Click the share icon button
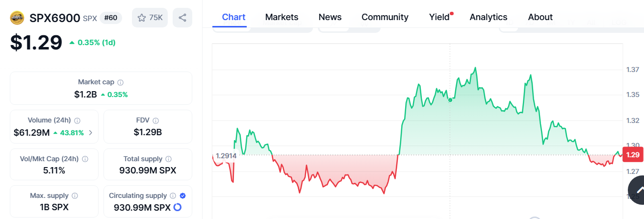Image resolution: width=644 pixels, height=219 pixels. 182,18
